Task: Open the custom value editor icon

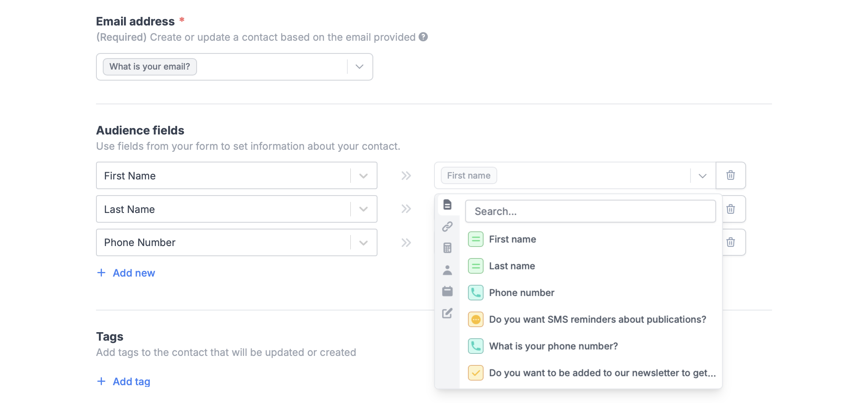Action: pyautogui.click(x=447, y=314)
